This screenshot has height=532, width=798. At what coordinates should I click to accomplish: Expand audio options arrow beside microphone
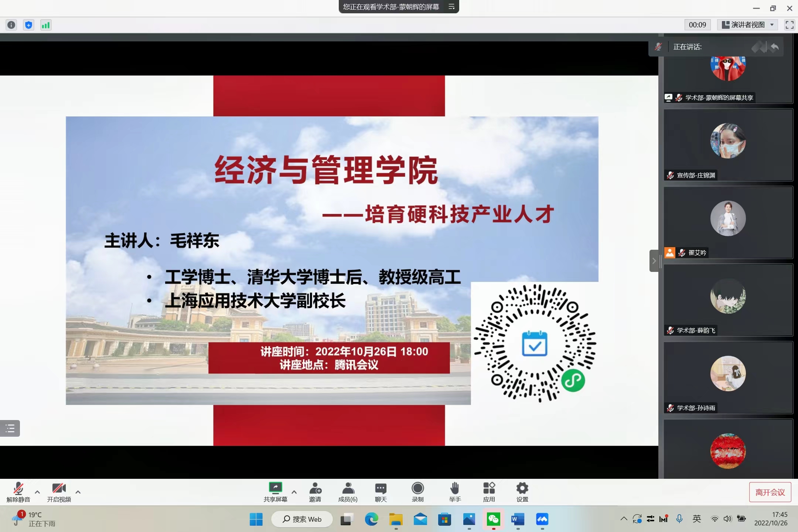click(x=37, y=492)
